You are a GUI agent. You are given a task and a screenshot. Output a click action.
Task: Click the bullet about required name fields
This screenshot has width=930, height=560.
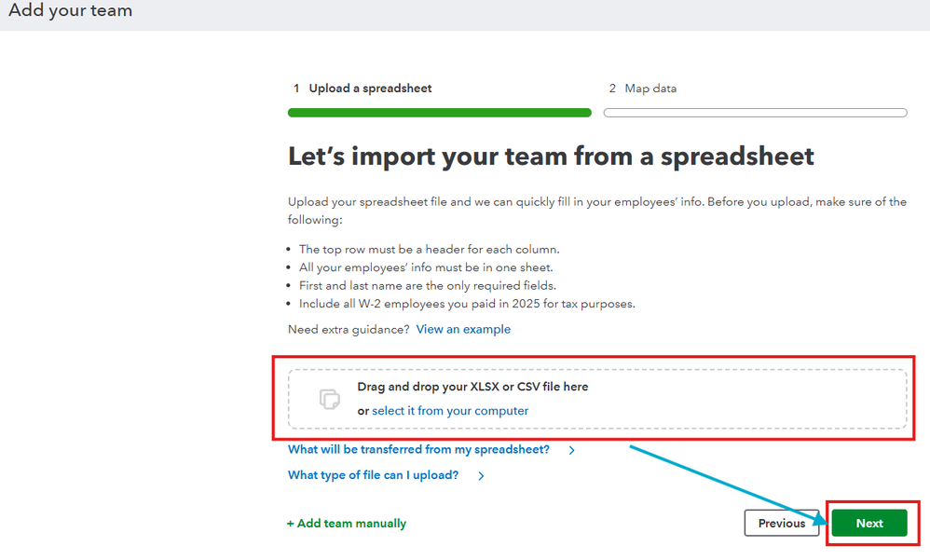click(429, 285)
